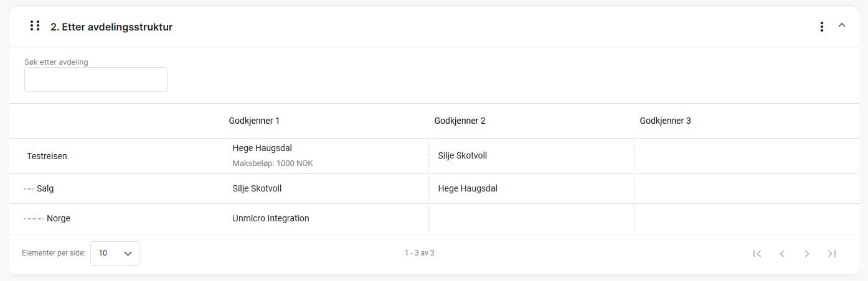The image size is (868, 281).
Task: Click the Godkjenner 1 column header
Action: coord(254,121)
